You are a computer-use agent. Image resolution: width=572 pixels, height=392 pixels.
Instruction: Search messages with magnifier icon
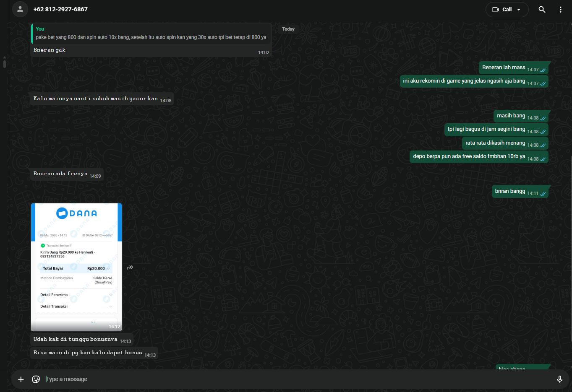(x=542, y=10)
